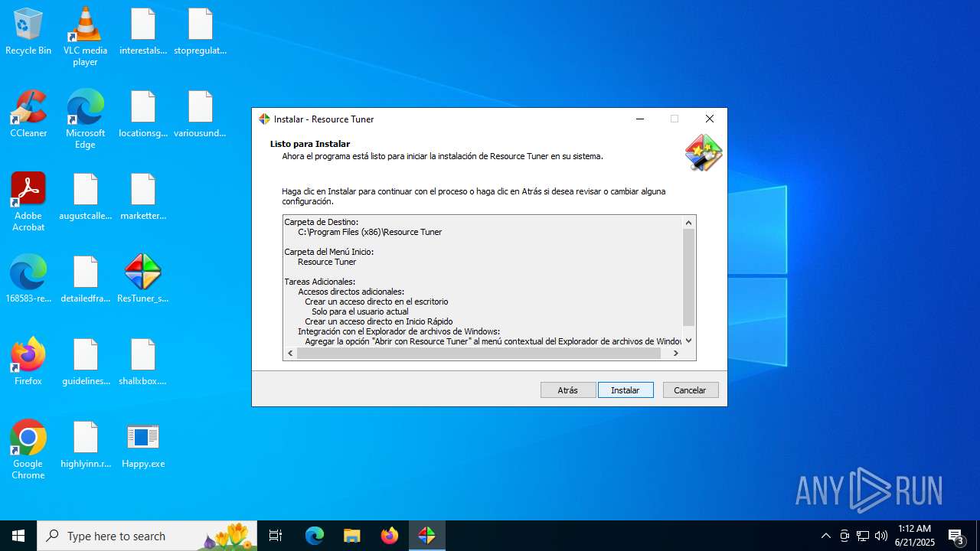Click scroll up arrow in summary box
The width and height of the screenshot is (980, 551).
coord(688,223)
